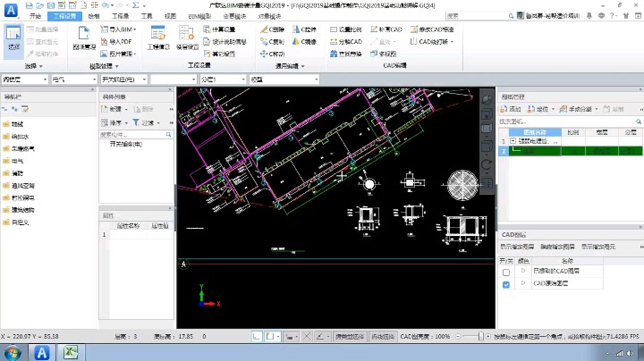This screenshot has width=644, height=361.
Task: Click the sum Σ icon in title bar
Action: point(136,5)
